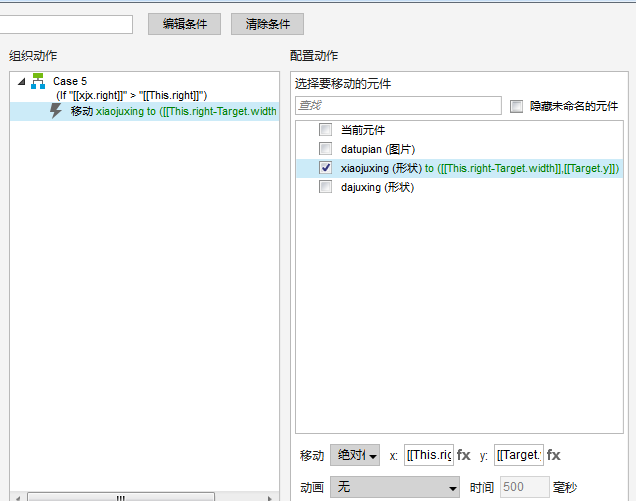Click the 编辑条件 button

pos(185,24)
